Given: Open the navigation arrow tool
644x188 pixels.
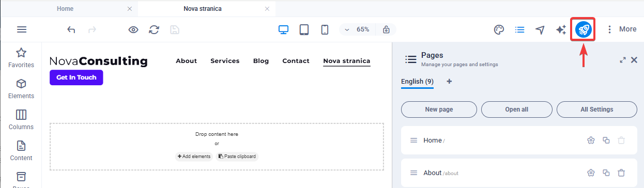Looking at the screenshot, I should click(x=540, y=29).
